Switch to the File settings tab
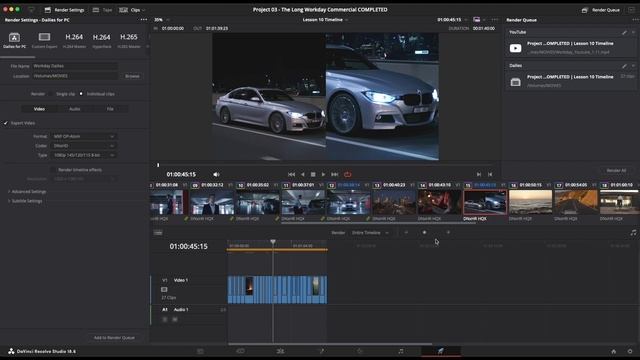640x360 pixels. coord(110,109)
